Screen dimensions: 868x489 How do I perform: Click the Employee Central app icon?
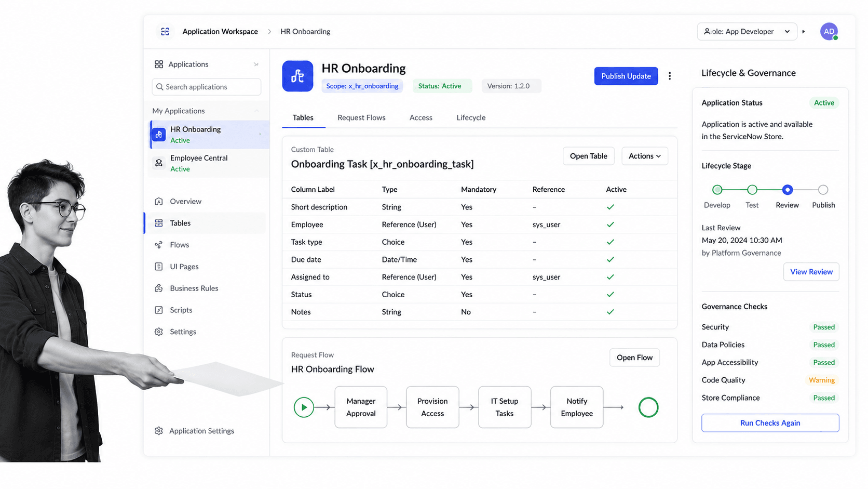[x=159, y=163]
